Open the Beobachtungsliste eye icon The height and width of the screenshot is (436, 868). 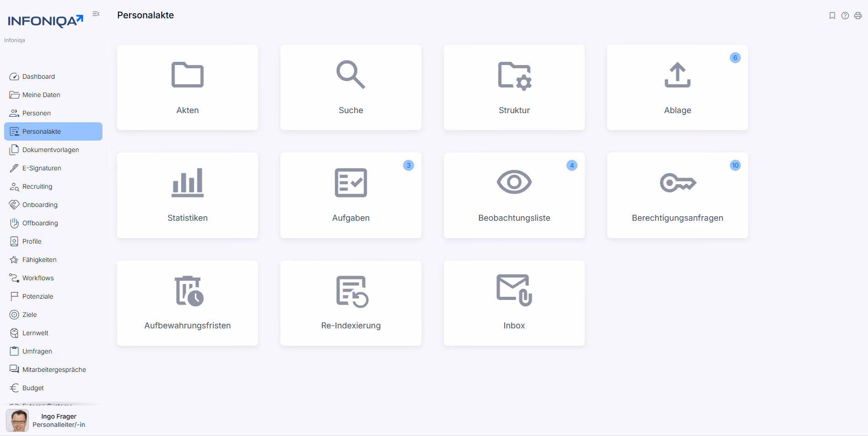(x=514, y=182)
